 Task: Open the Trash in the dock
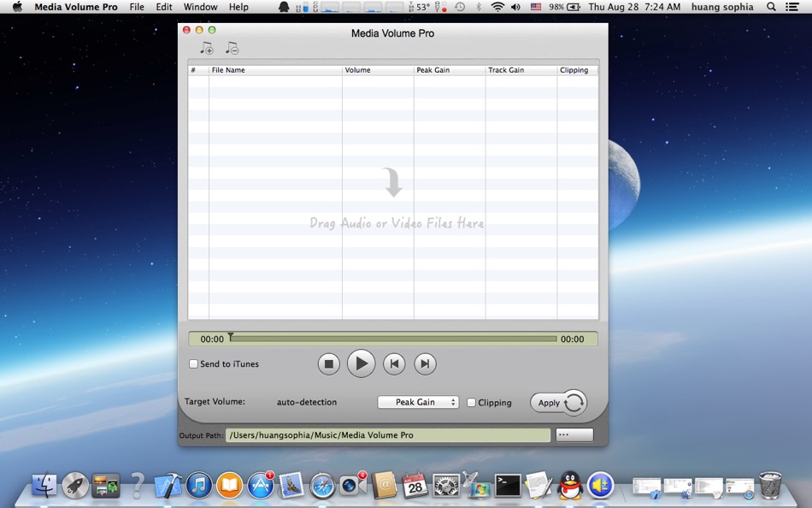(770, 485)
